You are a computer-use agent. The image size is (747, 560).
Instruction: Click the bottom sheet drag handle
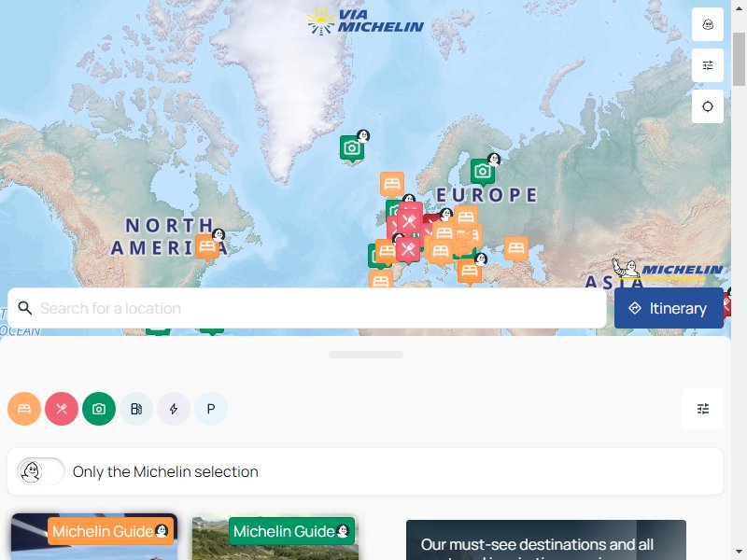pyautogui.click(x=366, y=355)
